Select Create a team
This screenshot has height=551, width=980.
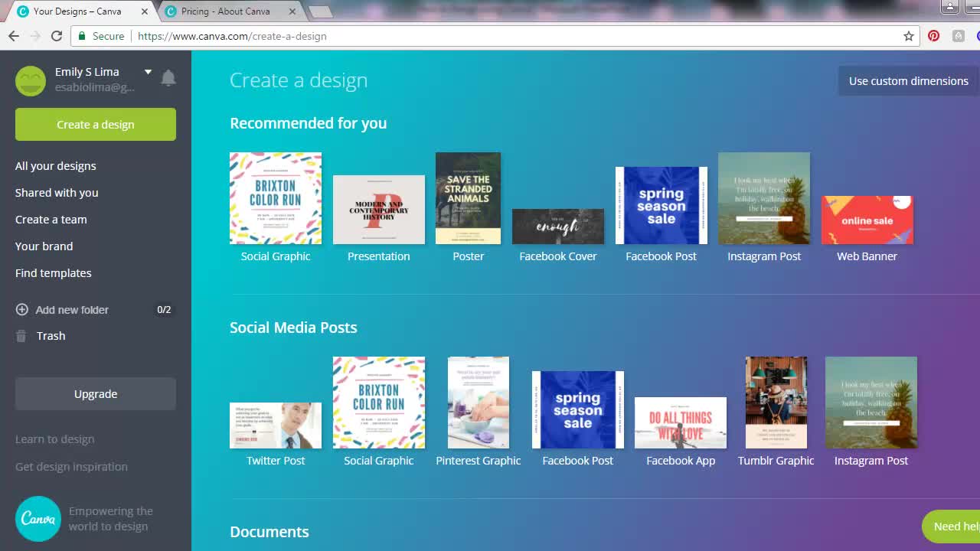(51, 220)
